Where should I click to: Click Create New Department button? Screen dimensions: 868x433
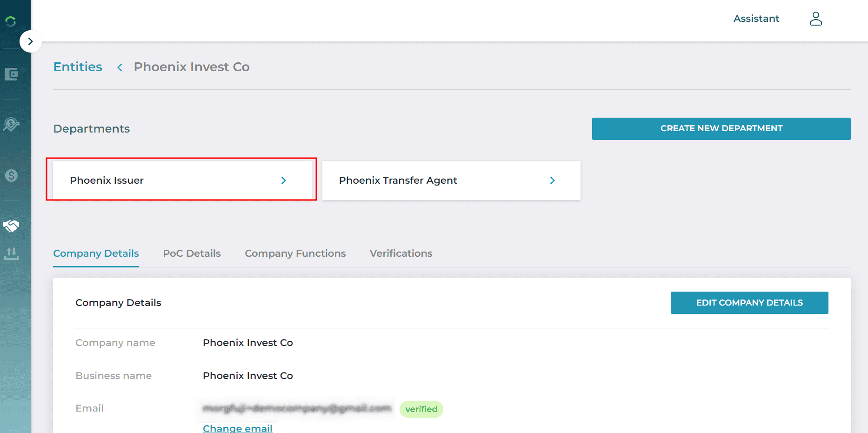(x=721, y=128)
